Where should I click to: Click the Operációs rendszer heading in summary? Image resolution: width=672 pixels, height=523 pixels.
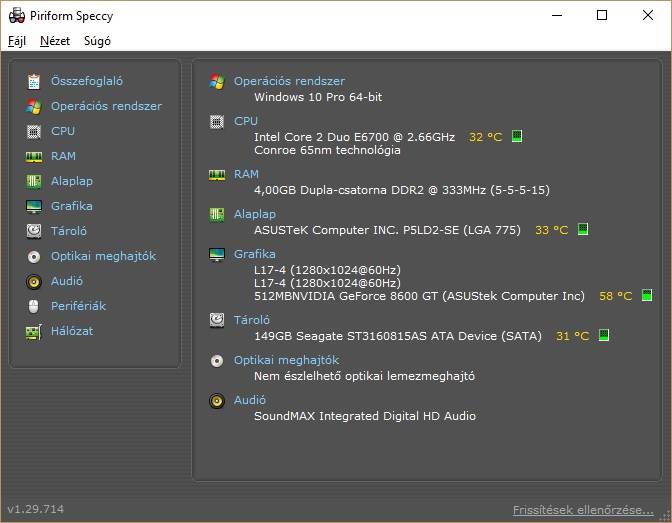289,81
